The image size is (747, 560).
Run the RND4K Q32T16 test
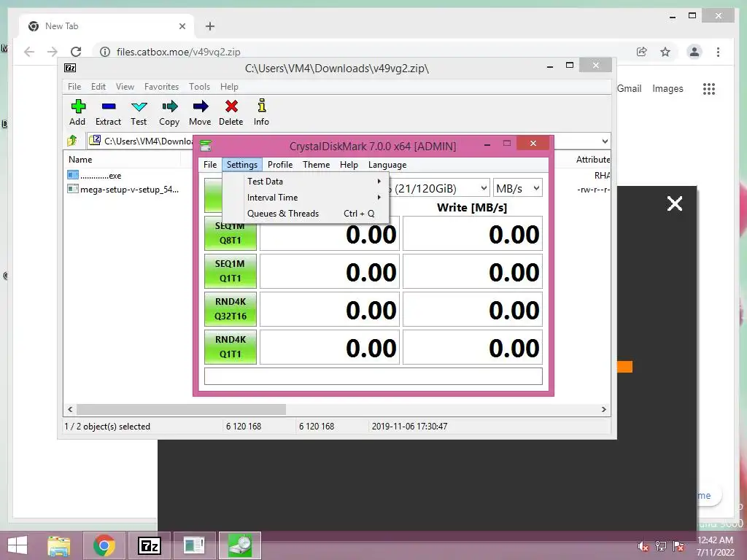[x=231, y=309]
